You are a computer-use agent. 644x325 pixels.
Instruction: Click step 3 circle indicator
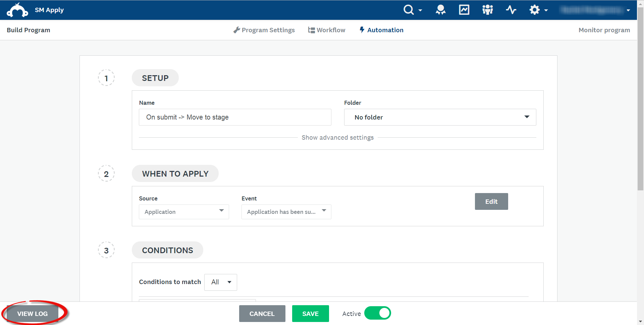click(106, 250)
